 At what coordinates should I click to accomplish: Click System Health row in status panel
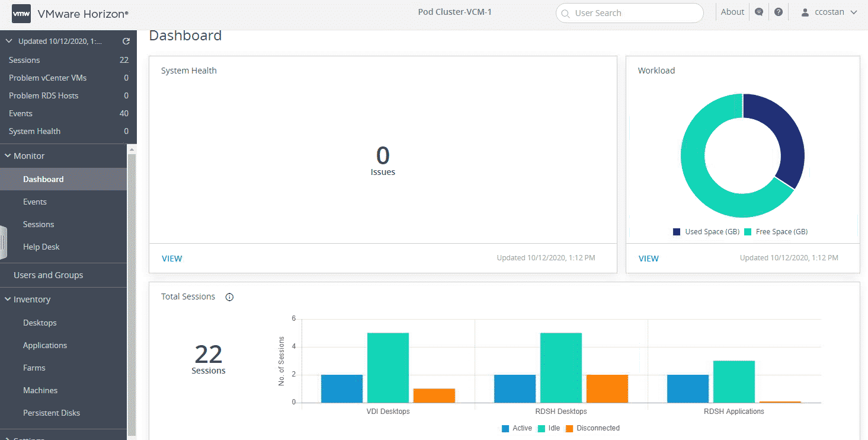(x=68, y=131)
